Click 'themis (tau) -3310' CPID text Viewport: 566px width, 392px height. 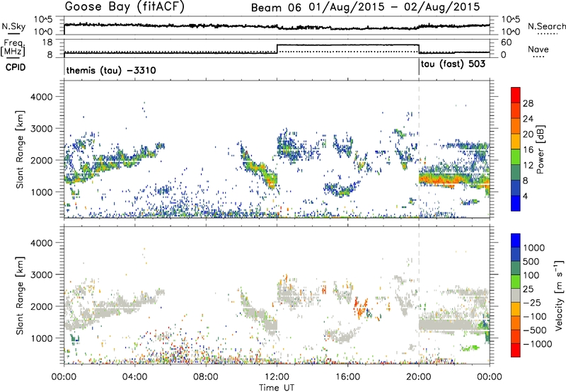111,70
